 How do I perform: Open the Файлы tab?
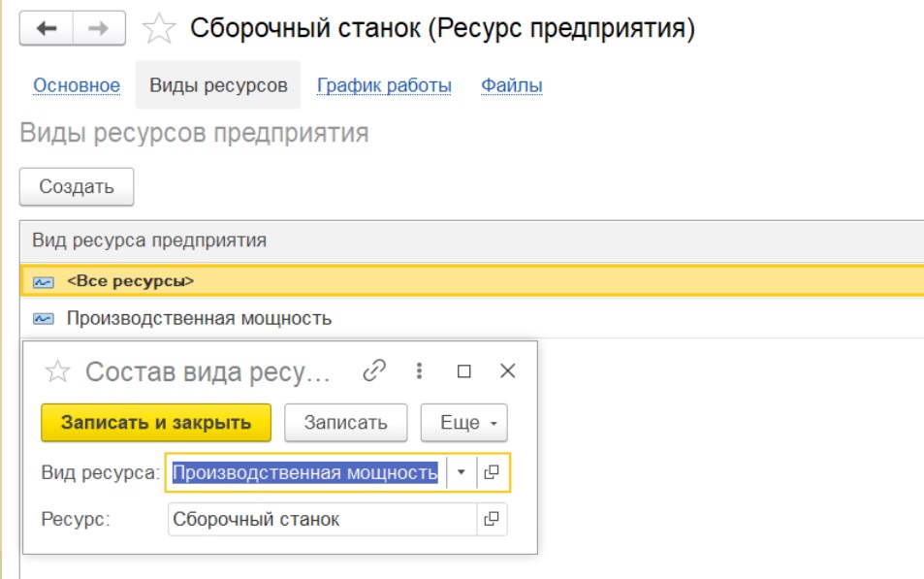512,85
